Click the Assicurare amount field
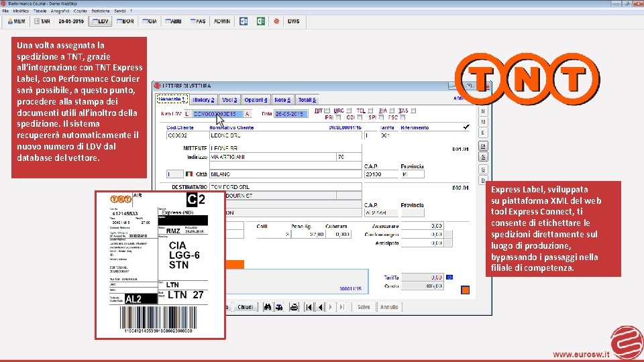The width and height of the screenshot is (644, 362). [x=422, y=226]
